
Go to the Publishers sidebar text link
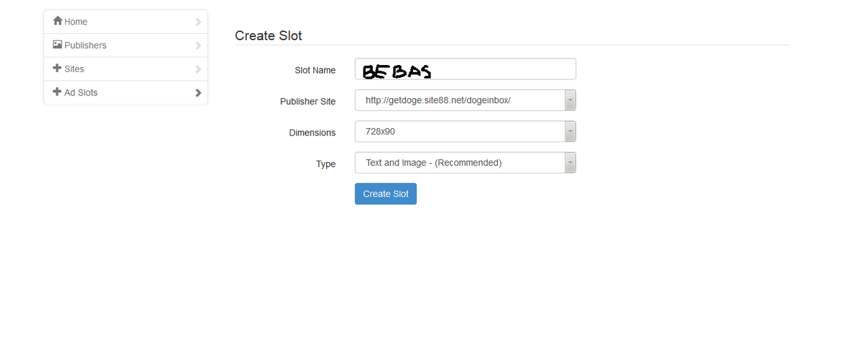click(85, 45)
